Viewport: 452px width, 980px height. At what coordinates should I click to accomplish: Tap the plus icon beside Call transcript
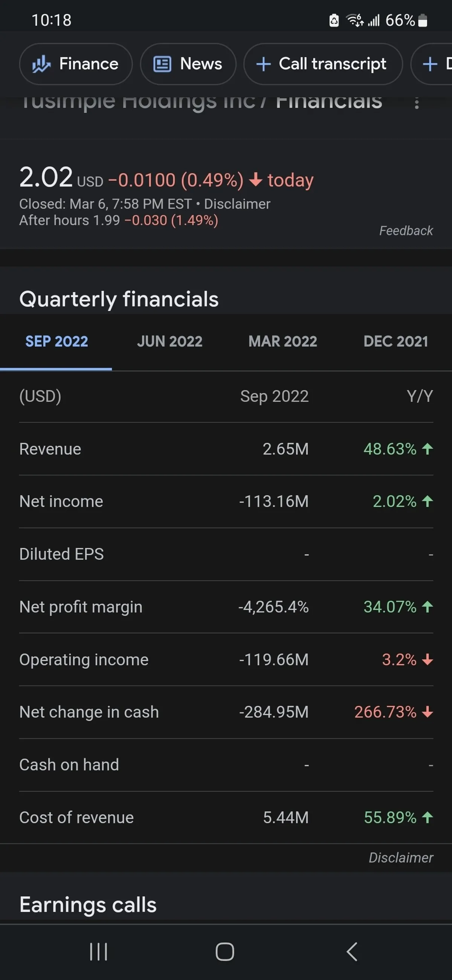click(x=263, y=64)
